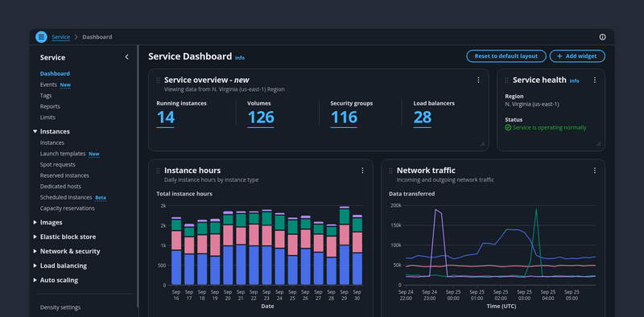Open Dedicated hosts navigation item

[x=60, y=186]
